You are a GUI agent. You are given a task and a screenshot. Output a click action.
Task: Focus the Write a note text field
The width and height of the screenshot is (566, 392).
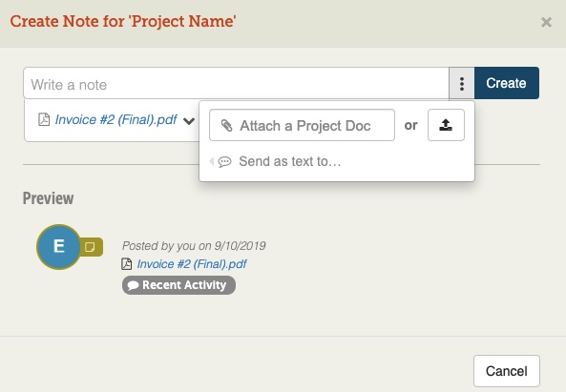pos(236,83)
